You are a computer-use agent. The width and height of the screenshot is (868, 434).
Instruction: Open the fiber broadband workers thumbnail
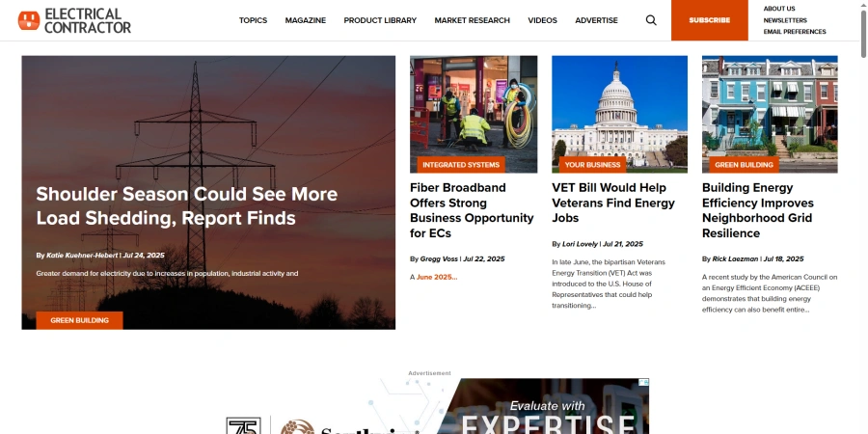474,114
